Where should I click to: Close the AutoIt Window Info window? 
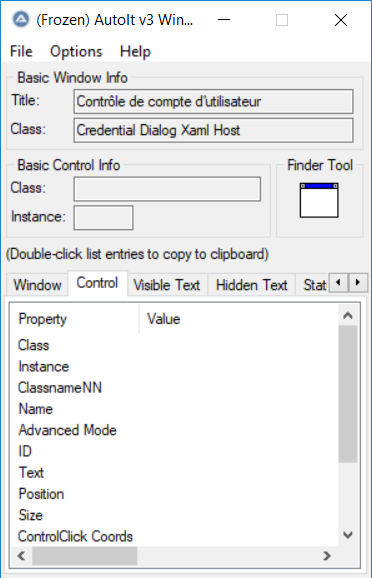point(341,20)
